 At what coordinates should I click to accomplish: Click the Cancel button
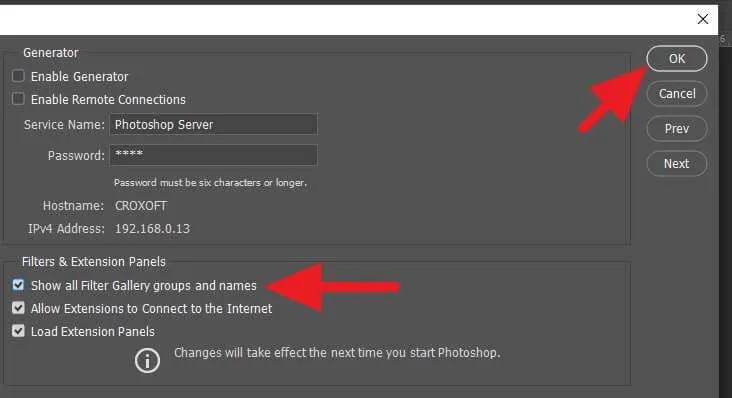coord(677,94)
